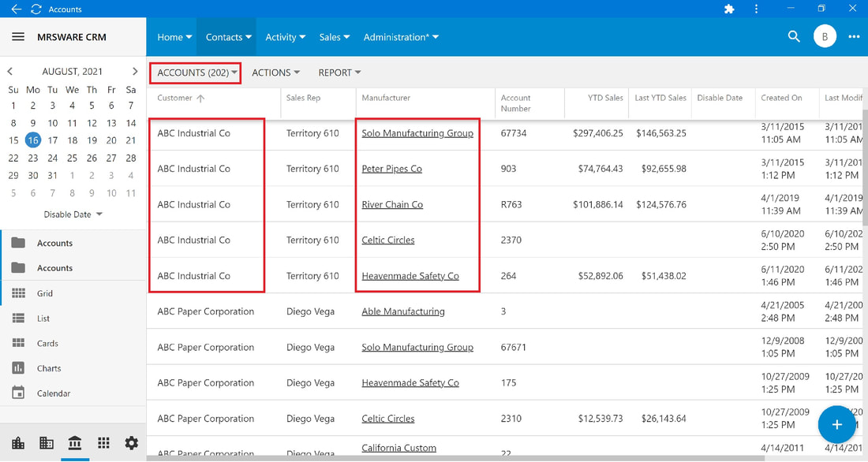Click the Peter Pipes Co link
The width and height of the screenshot is (868, 462).
click(392, 169)
